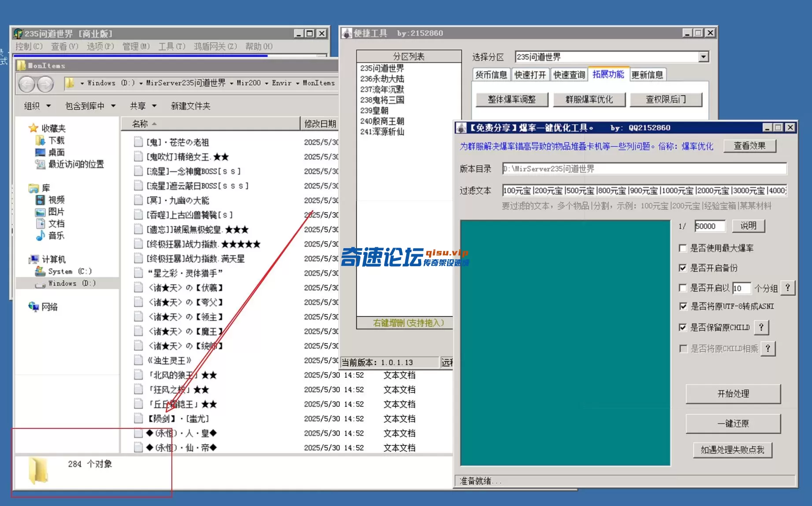Click the folder icon in the address bar

[69, 83]
